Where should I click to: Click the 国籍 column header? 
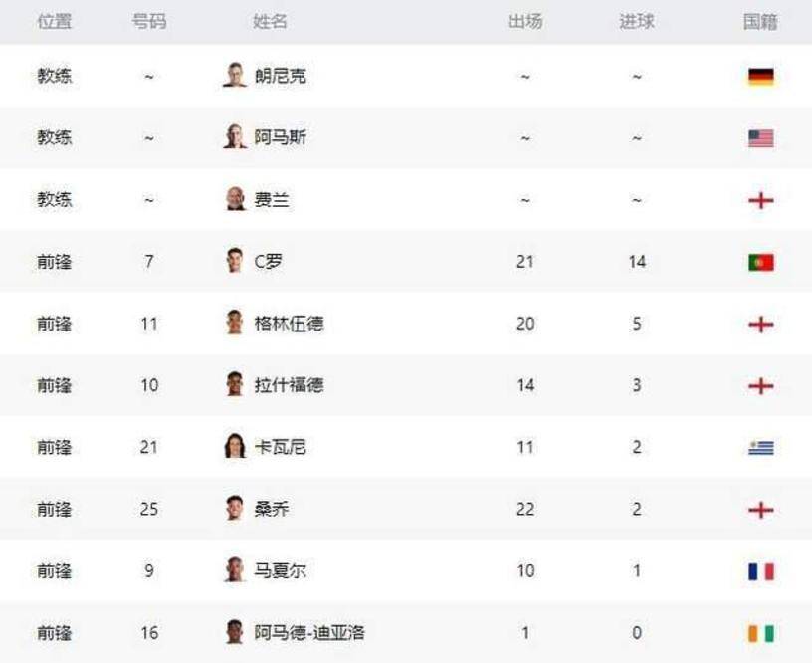[760, 22]
